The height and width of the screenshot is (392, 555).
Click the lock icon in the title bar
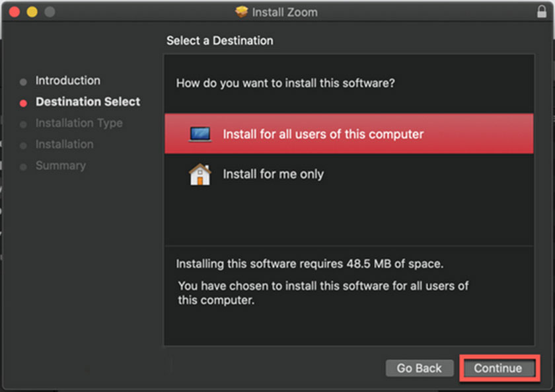(542, 12)
